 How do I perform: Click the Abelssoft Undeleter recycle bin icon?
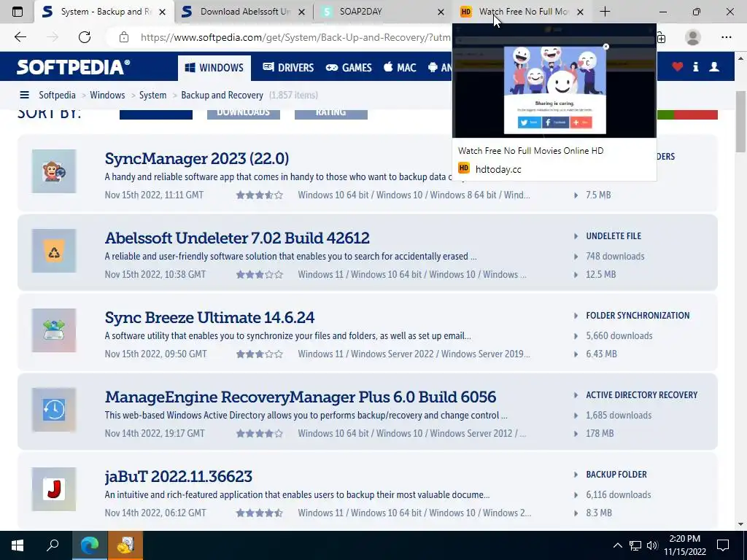click(x=54, y=251)
